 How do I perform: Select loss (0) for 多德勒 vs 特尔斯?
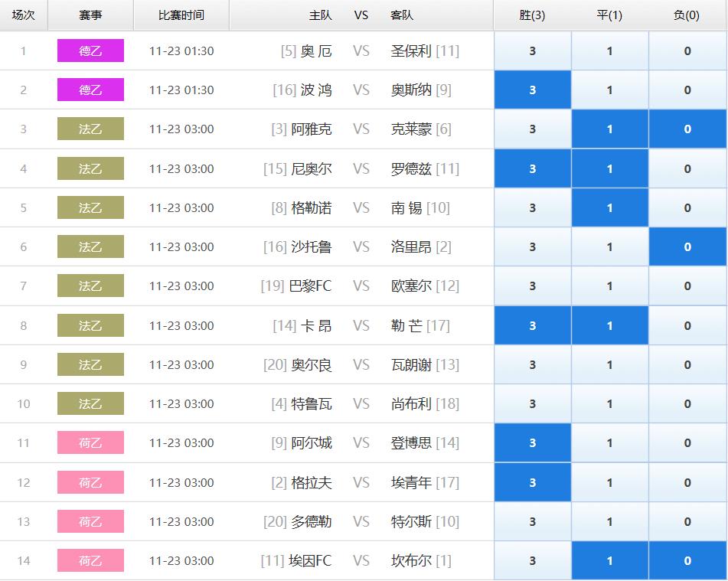click(687, 521)
